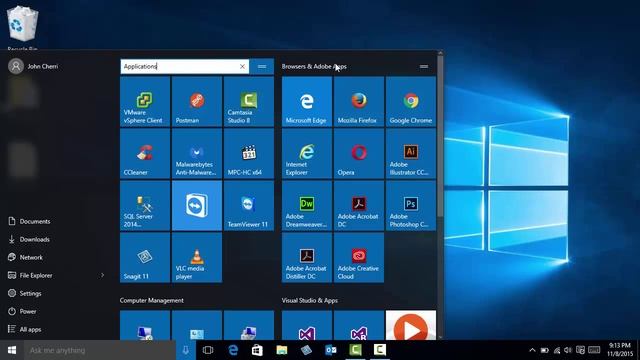The height and width of the screenshot is (360, 640).
Task: Open Malwarebytes Anti-Malware tile
Action: 197,153
